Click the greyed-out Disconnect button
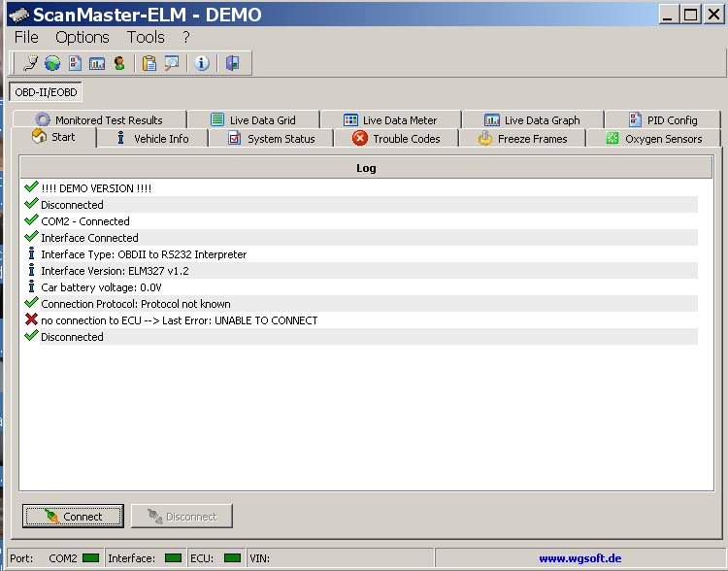This screenshot has height=571, width=728. 182,517
